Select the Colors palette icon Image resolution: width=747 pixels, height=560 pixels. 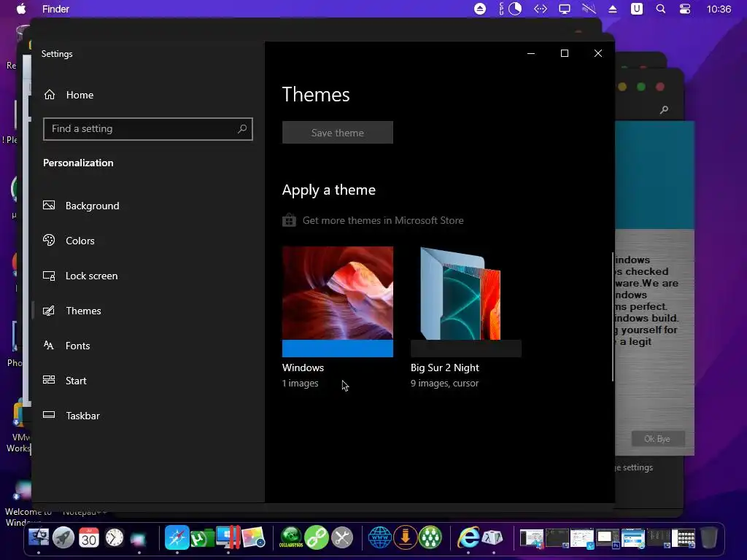pos(49,240)
